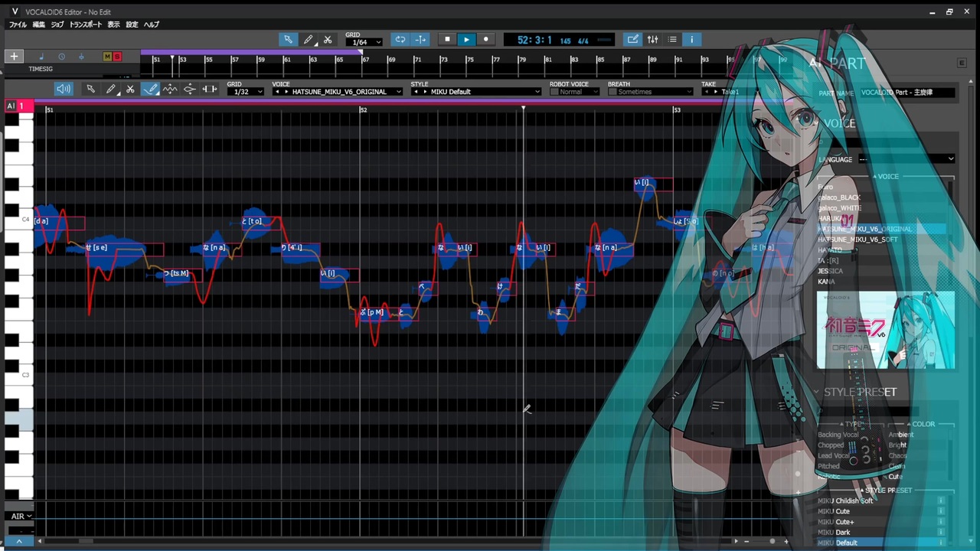Select the pitch curve drawing tool
Image resolution: width=980 pixels, height=551 pixels.
click(x=150, y=90)
